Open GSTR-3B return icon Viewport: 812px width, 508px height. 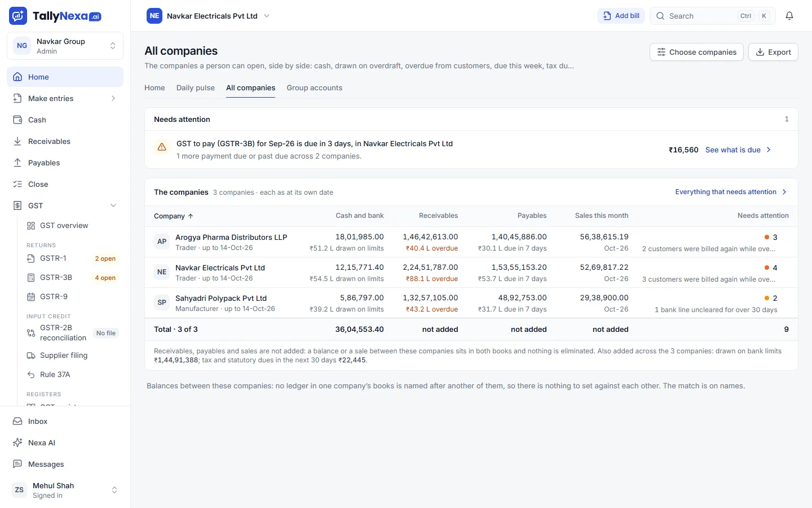[x=31, y=278]
